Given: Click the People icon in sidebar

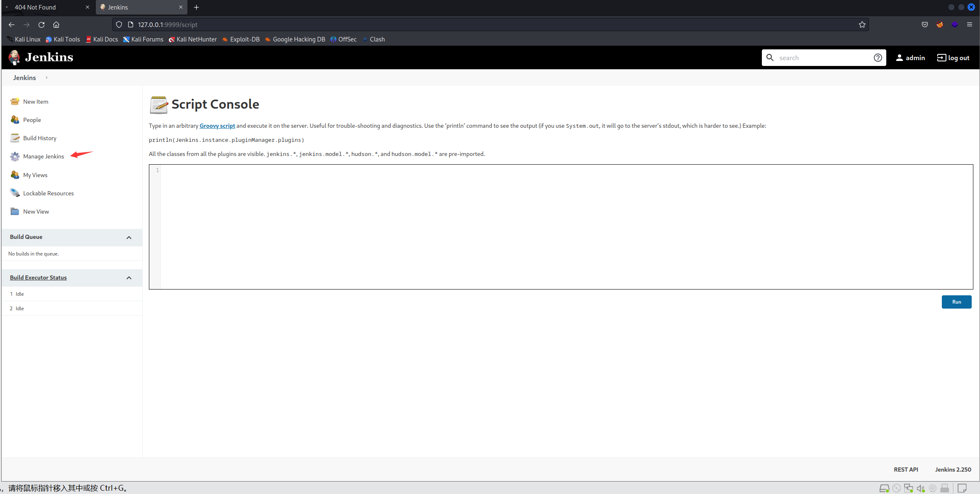Looking at the screenshot, I should pos(15,120).
